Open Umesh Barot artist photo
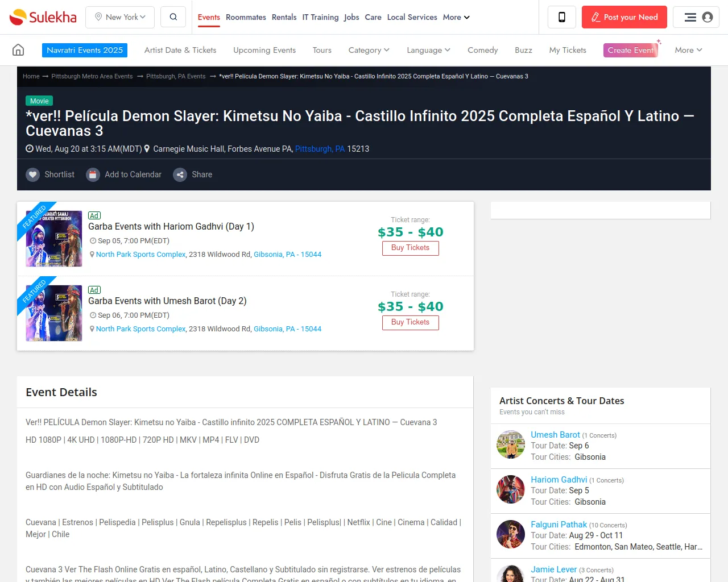Image resolution: width=728 pixels, height=582 pixels. 511,444
